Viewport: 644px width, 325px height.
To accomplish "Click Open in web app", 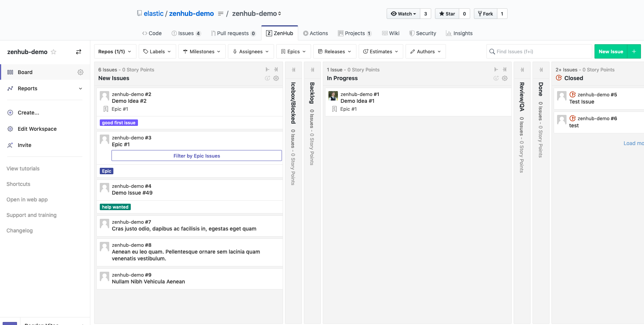I will click(27, 200).
